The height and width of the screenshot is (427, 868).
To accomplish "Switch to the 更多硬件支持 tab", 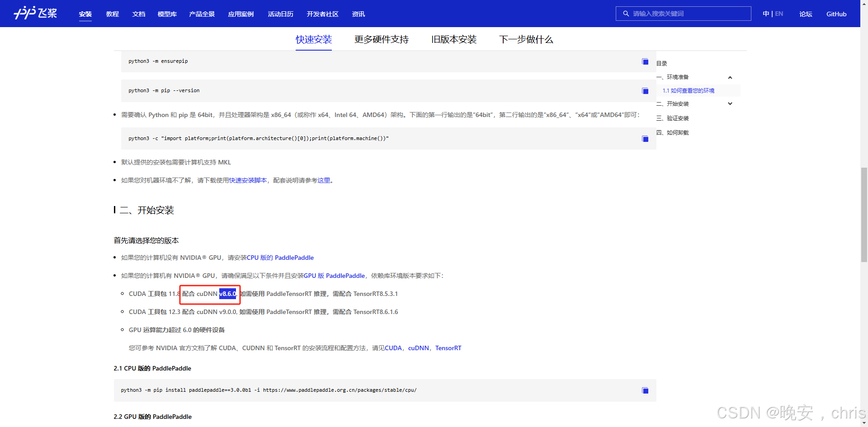I will (381, 39).
